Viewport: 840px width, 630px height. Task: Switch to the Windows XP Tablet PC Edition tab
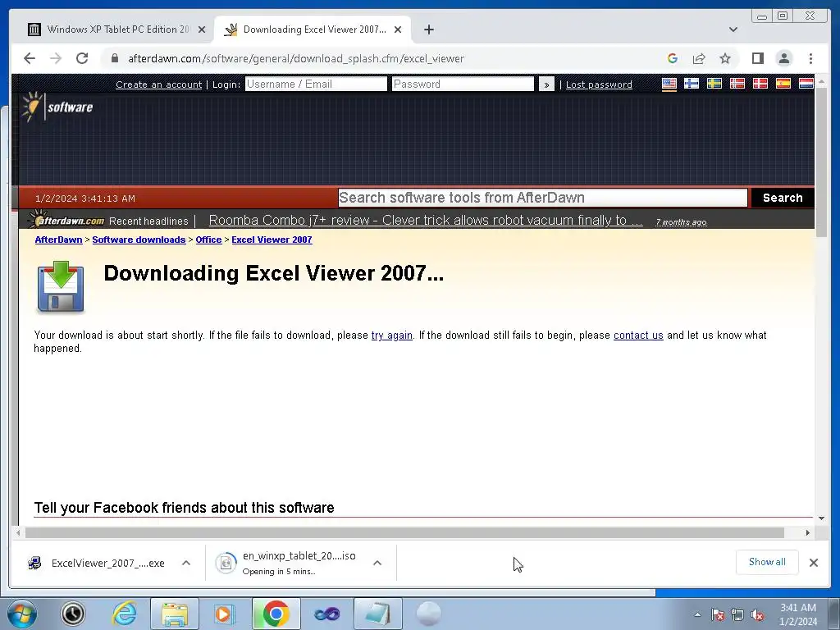point(118,30)
